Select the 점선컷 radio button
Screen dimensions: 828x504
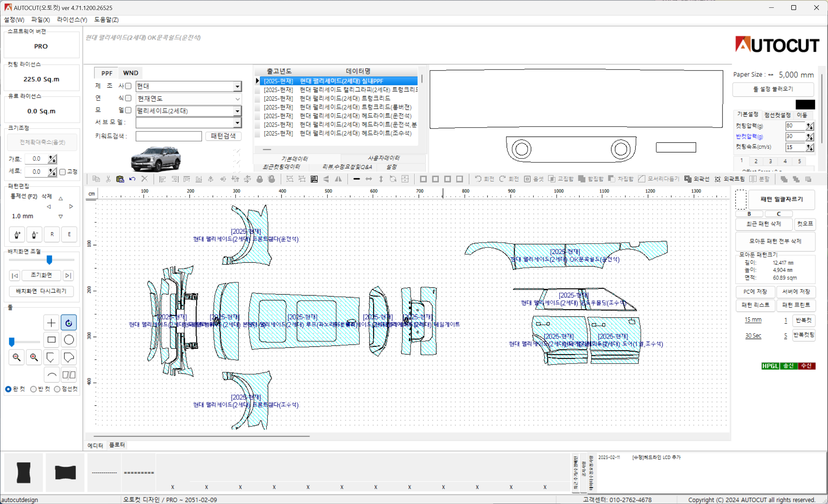[x=57, y=389]
